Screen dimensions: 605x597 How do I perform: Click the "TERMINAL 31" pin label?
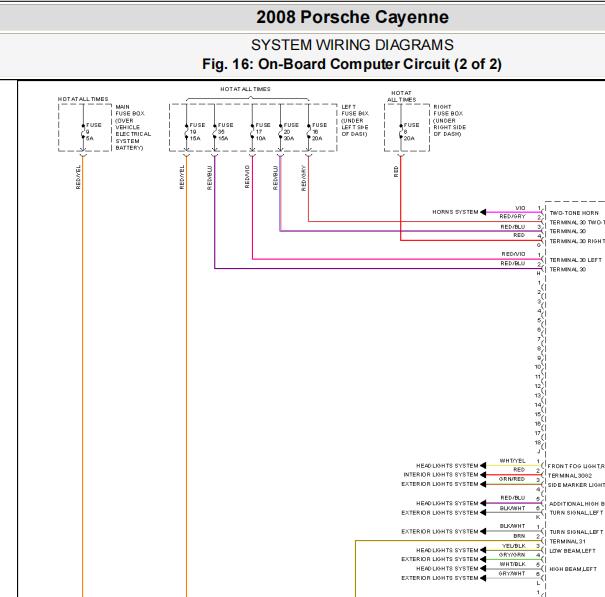click(x=567, y=541)
